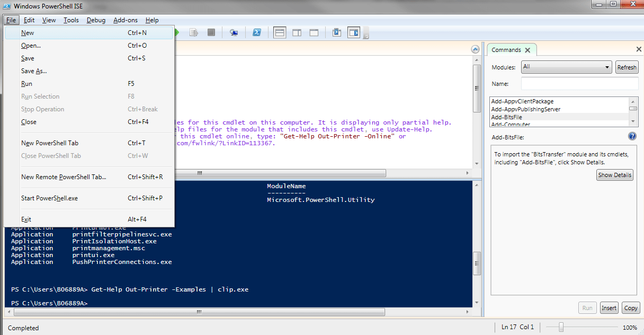Click the Refresh button
Image resolution: width=644 pixels, height=335 pixels.
coord(627,67)
